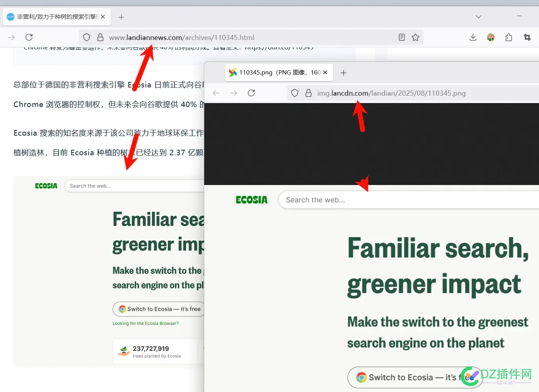Click the 237,727,919 trees planted counter

coord(156,352)
